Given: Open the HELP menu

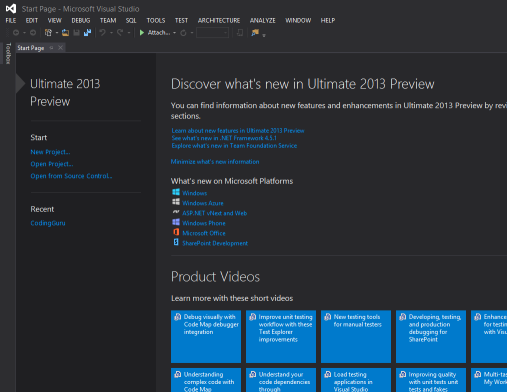Looking at the screenshot, I should (x=328, y=21).
